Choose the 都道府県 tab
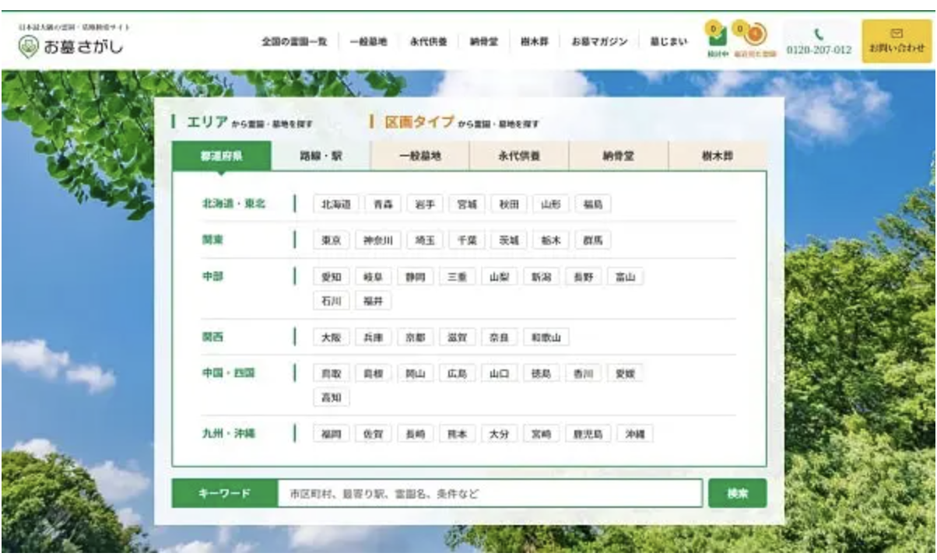This screenshot has height=560, width=937. (222, 156)
